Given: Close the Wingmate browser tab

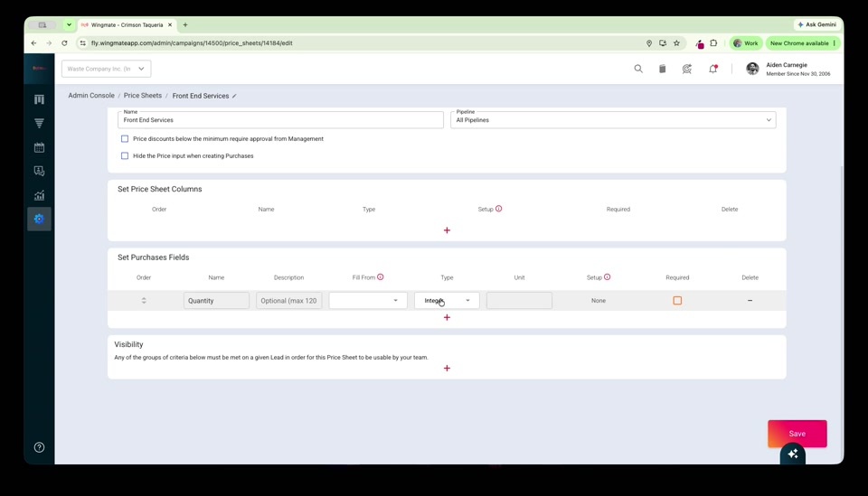Looking at the screenshot, I should pos(170,25).
